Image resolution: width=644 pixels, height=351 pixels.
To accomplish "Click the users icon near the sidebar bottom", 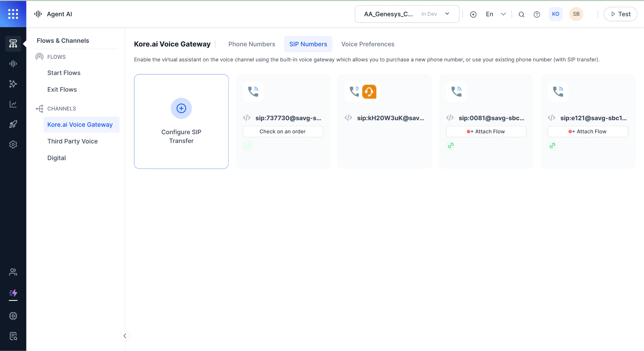I will click(x=13, y=272).
